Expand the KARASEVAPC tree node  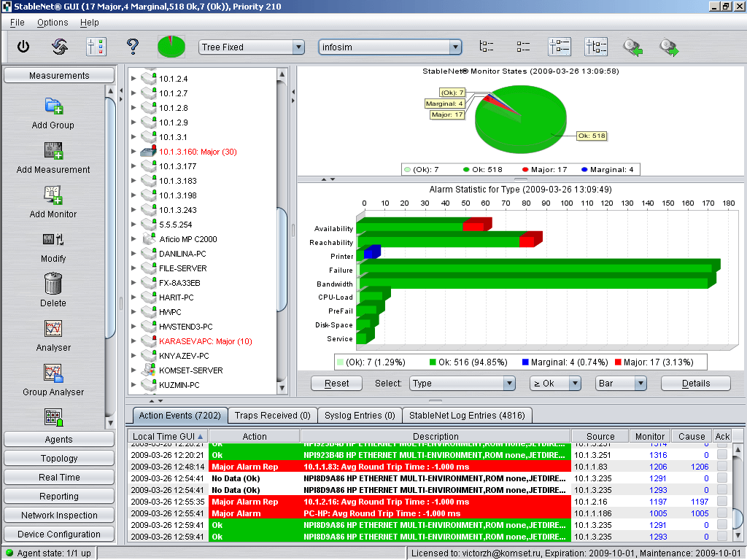(134, 341)
